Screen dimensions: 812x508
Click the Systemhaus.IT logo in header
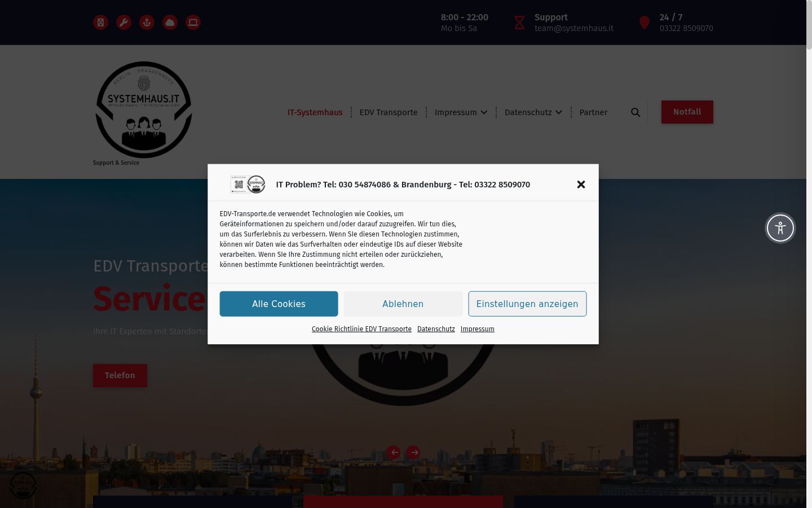coord(144,110)
